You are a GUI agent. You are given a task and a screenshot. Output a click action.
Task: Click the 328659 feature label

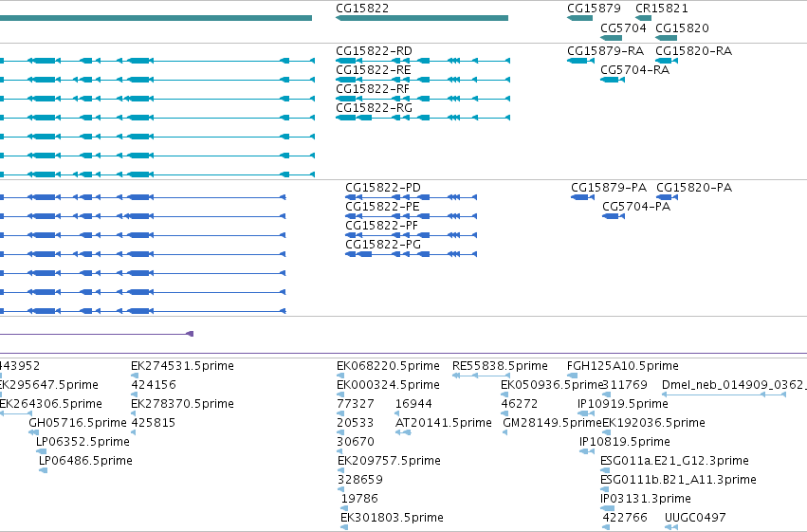pyautogui.click(x=359, y=480)
